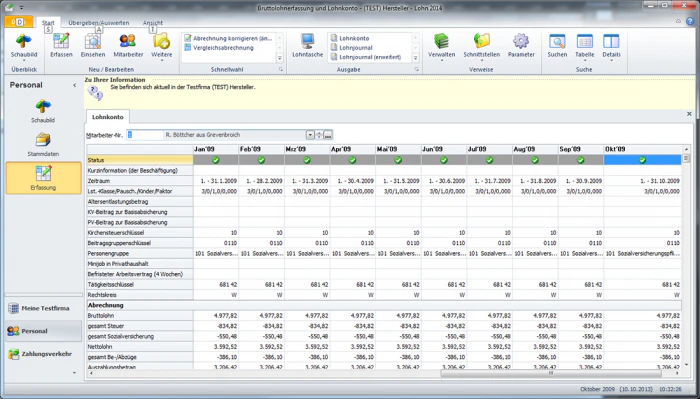Open Einsehen in the ribbon

pos(93,45)
